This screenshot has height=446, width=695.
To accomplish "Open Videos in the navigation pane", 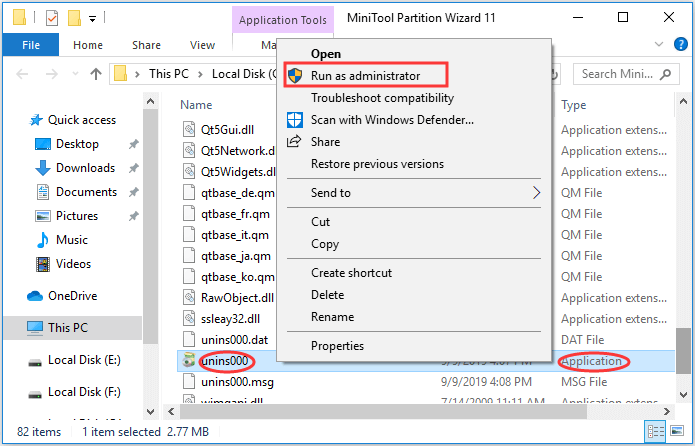I will point(63,264).
